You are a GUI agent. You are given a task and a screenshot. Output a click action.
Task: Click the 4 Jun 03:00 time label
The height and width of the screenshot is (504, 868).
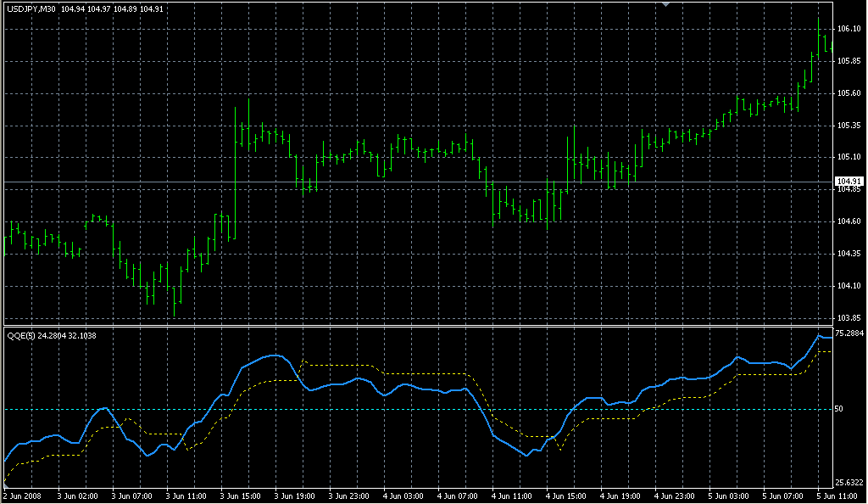pos(403,496)
